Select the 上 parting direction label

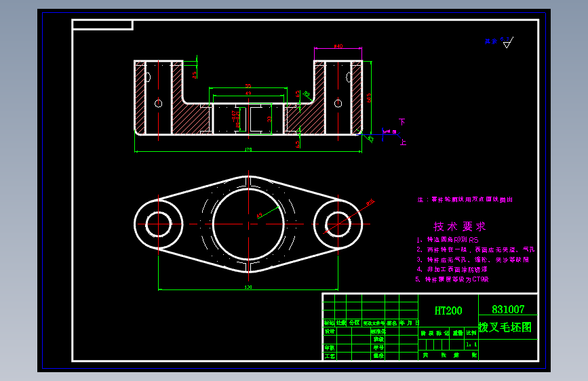click(x=403, y=142)
